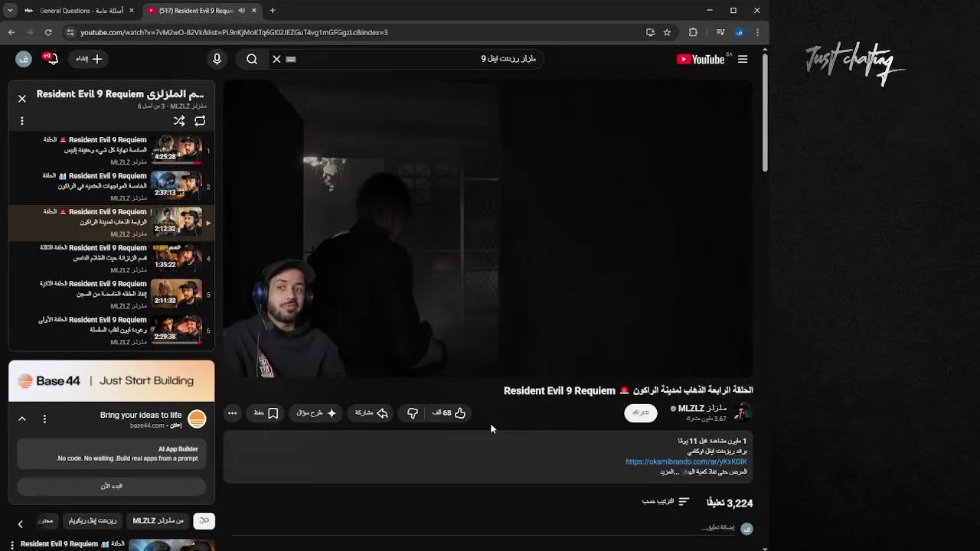The height and width of the screenshot is (551, 980).
Task: Toggle playlist shuffle
Action: click(x=179, y=121)
